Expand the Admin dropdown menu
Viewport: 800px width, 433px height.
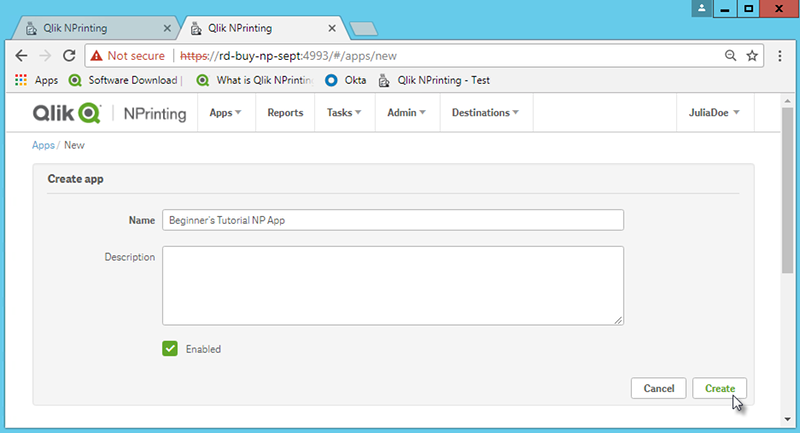407,113
